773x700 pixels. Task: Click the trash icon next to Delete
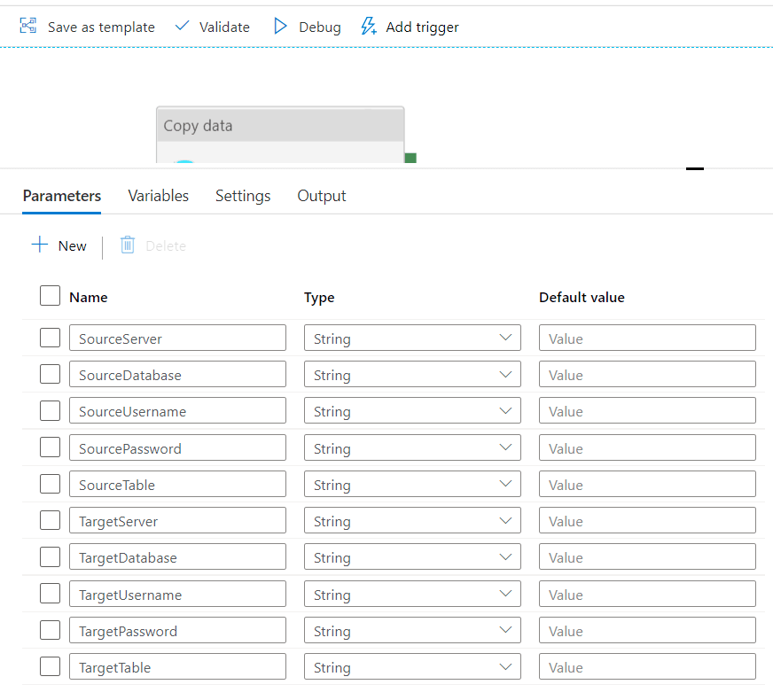(x=127, y=245)
